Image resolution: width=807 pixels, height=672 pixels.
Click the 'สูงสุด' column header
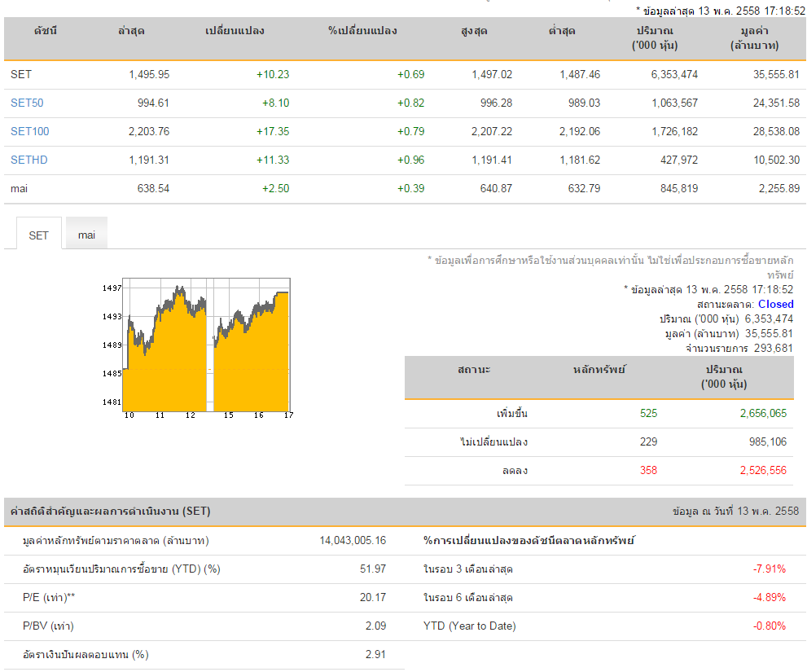pyautogui.click(x=474, y=31)
